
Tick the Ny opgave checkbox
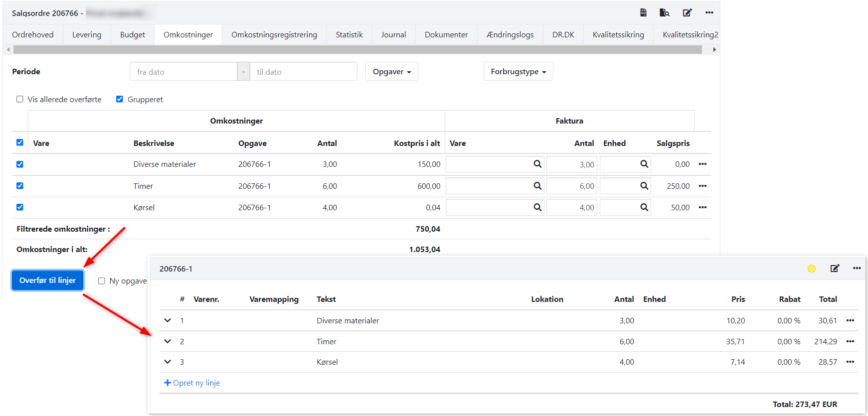[x=102, y=281]
